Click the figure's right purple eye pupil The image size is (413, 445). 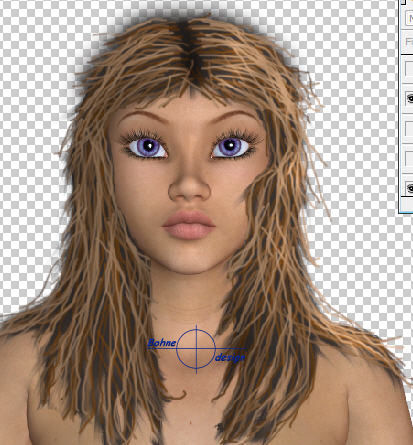229,145
